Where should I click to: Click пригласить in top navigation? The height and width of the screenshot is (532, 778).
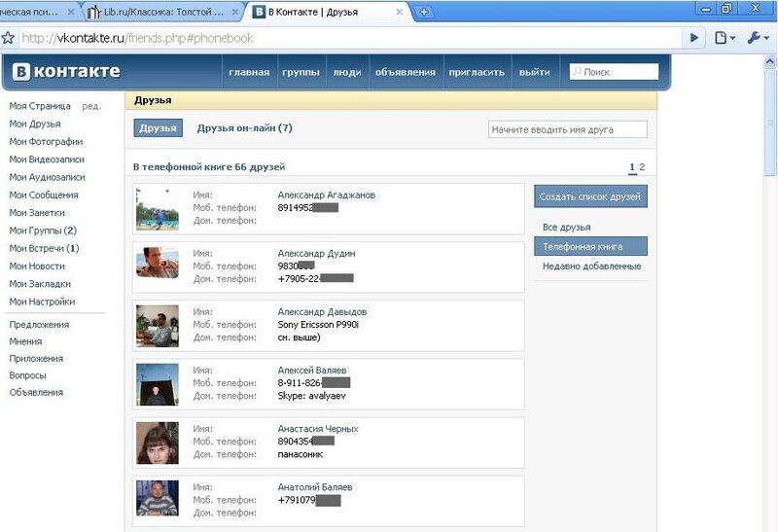[x=477, y=72]
